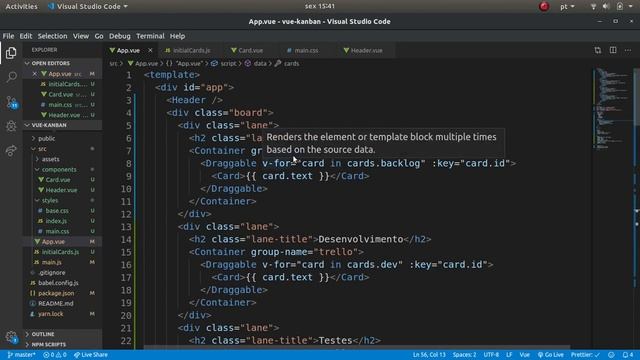Expand the assets folder
Image resolution: width=640 pixels, height=360 pixels.
pos(62,159)
